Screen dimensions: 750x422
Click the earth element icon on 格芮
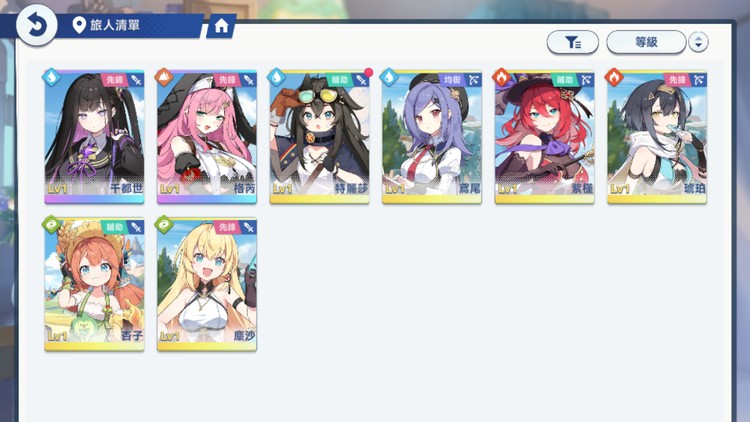[164, 77]
